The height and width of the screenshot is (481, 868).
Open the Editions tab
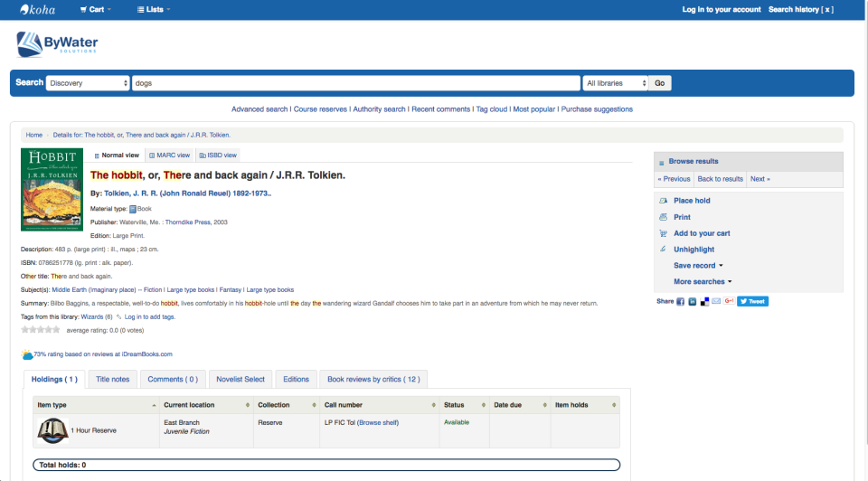297,379
